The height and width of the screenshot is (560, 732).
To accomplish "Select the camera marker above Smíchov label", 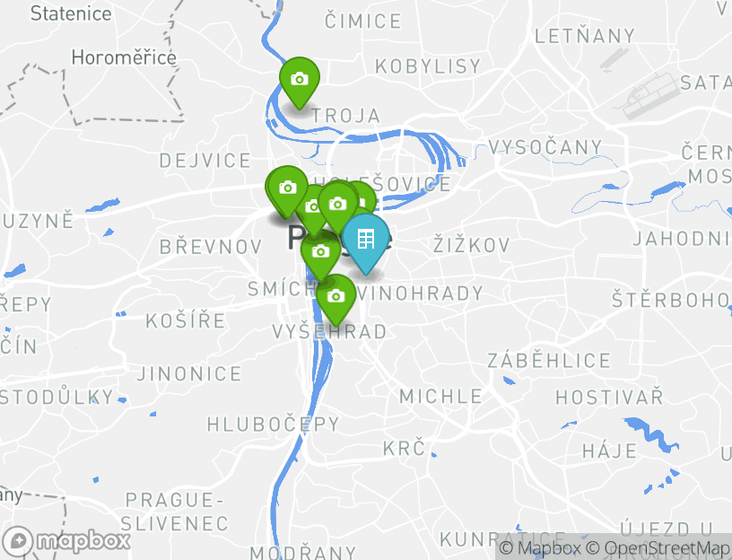I will pos(320,255).
